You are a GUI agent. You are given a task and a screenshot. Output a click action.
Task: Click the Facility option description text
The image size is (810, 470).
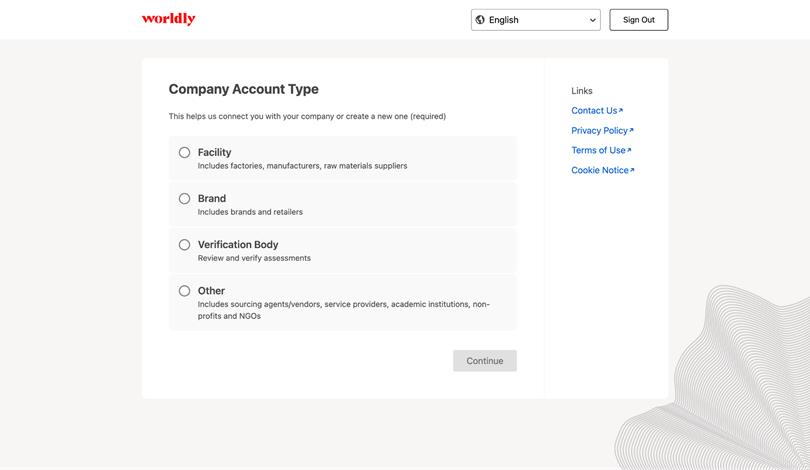click(302, 166)
